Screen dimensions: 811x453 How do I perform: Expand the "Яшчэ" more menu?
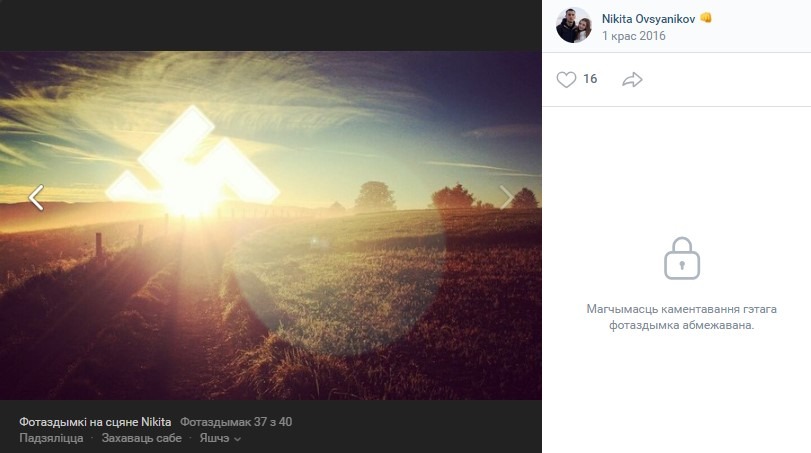[x=214, y=438]
